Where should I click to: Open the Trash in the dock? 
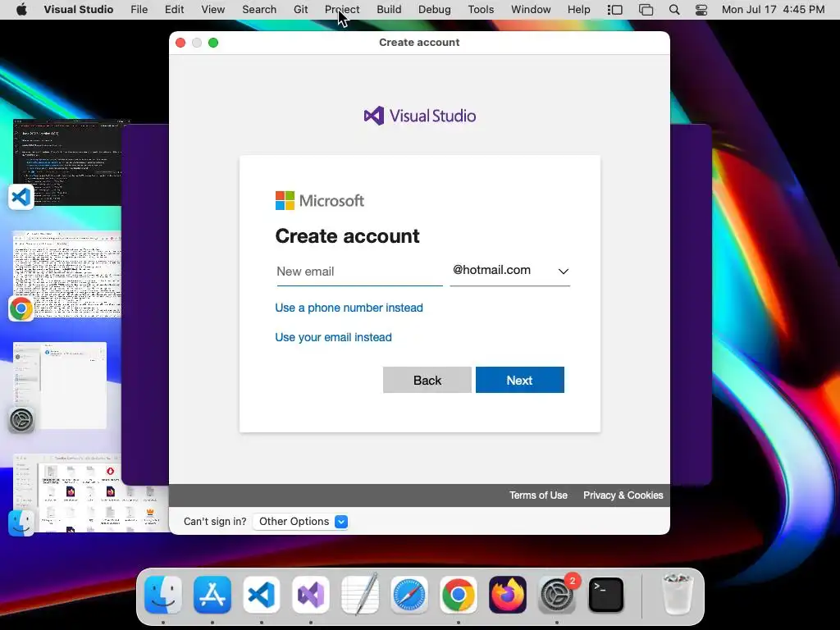[x=678, y=595]
